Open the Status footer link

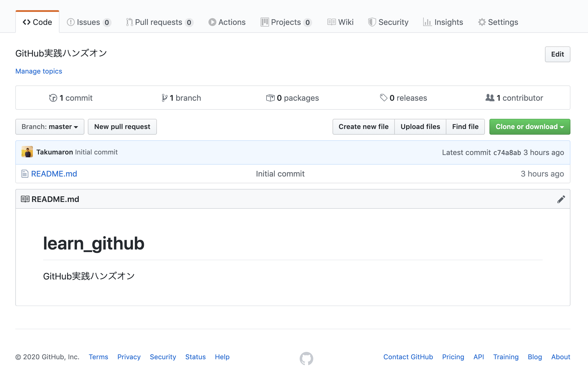pos(195,357)
